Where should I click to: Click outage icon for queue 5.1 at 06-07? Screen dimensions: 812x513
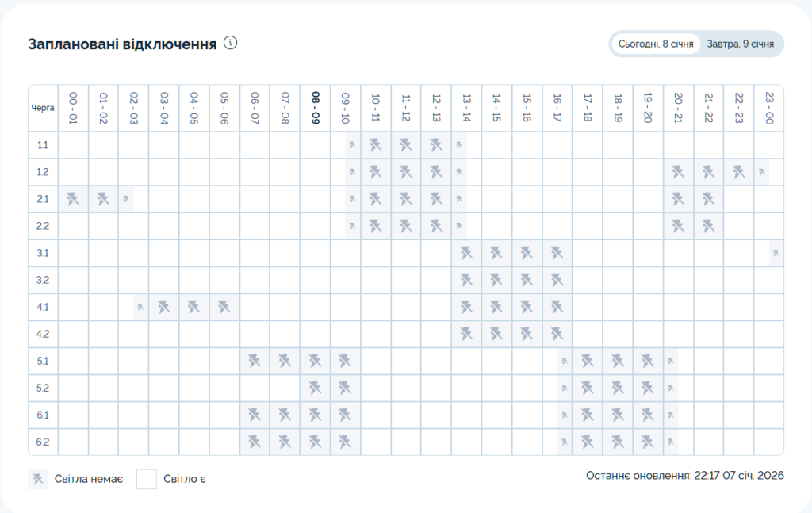coord(255,361)
